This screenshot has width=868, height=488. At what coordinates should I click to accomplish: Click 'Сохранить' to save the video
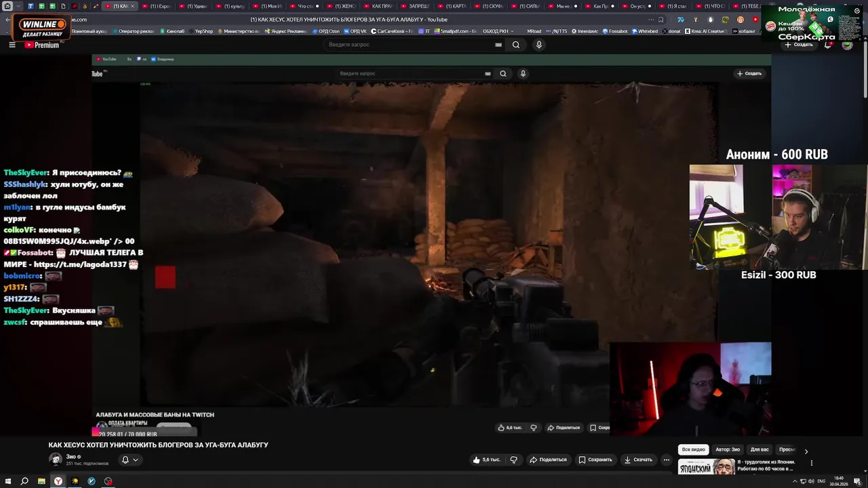[595, 460]
